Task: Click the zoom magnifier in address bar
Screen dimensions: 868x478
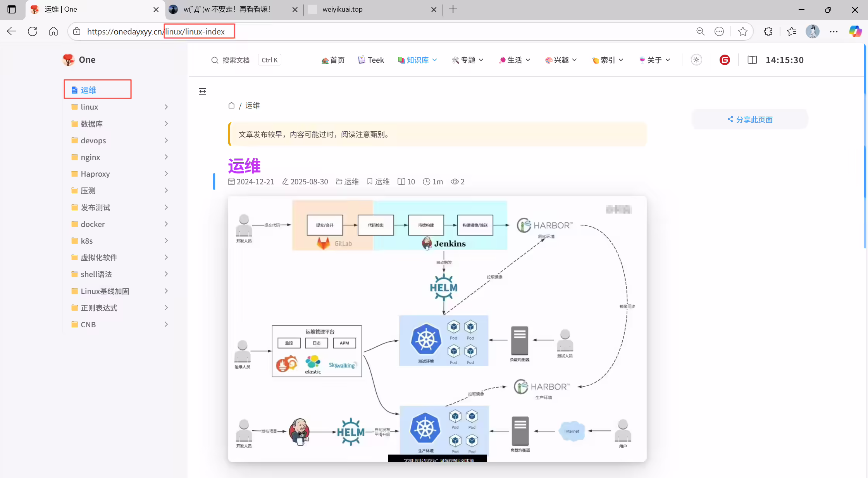Action: [x=700, y=31]
